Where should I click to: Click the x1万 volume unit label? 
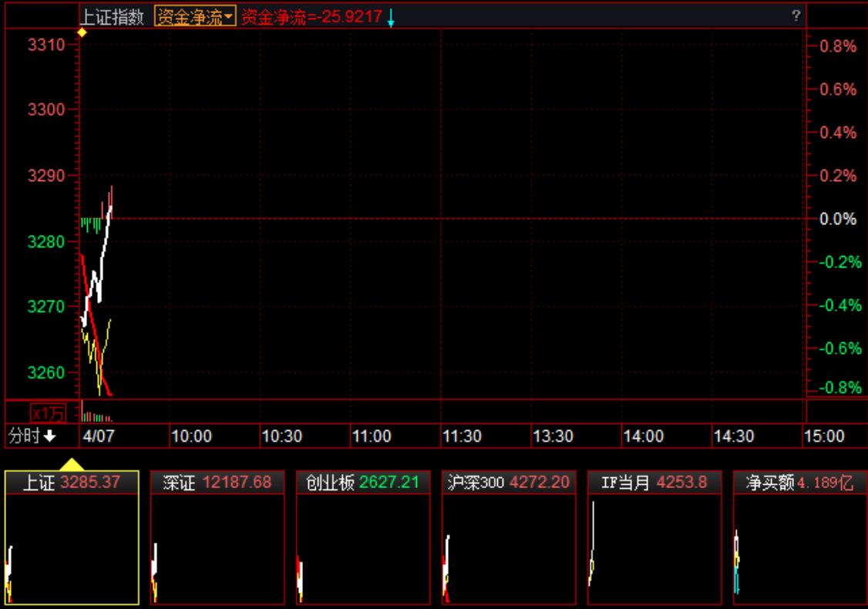[x=48, y=412]
